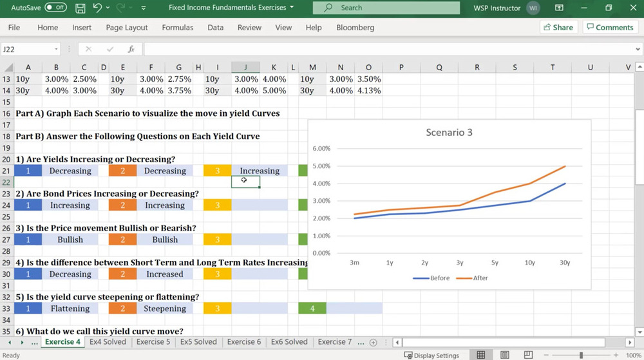Screen dimensions: 644x360
Task: Open Customize Quick Access Toolbar dropdown
Action: pyautogui.click(x=144, y=8)
